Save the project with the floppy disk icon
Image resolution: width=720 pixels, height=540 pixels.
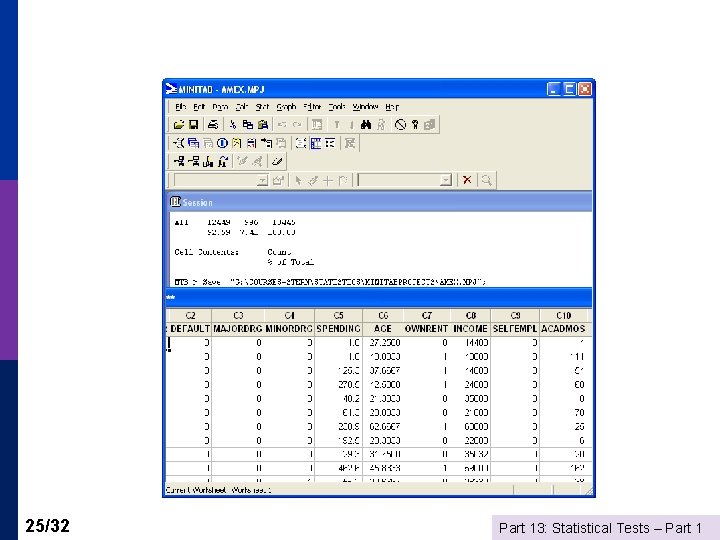pyautogui.click(x=193, y=124)
